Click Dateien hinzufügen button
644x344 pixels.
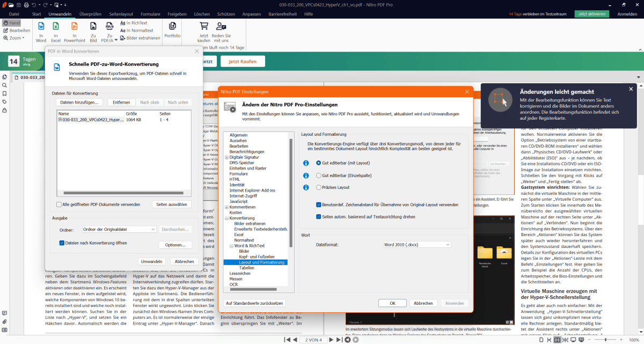tap(79, 102)
